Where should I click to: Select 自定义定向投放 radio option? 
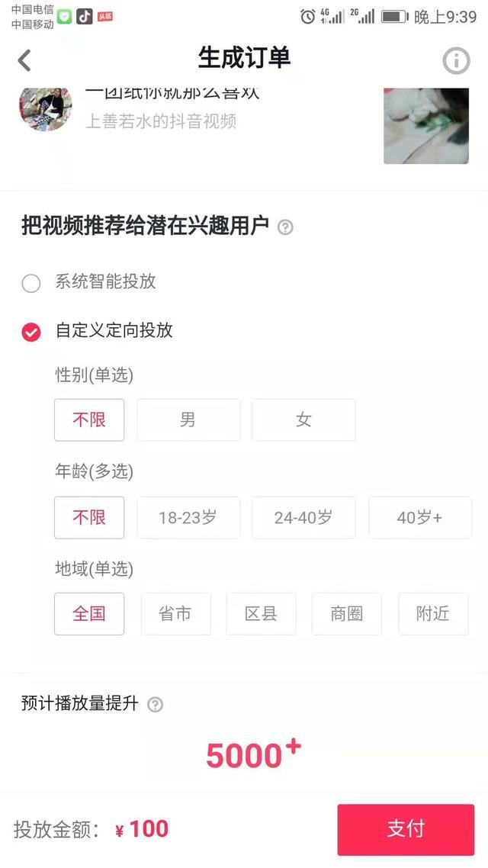click(x=31, y=332)
